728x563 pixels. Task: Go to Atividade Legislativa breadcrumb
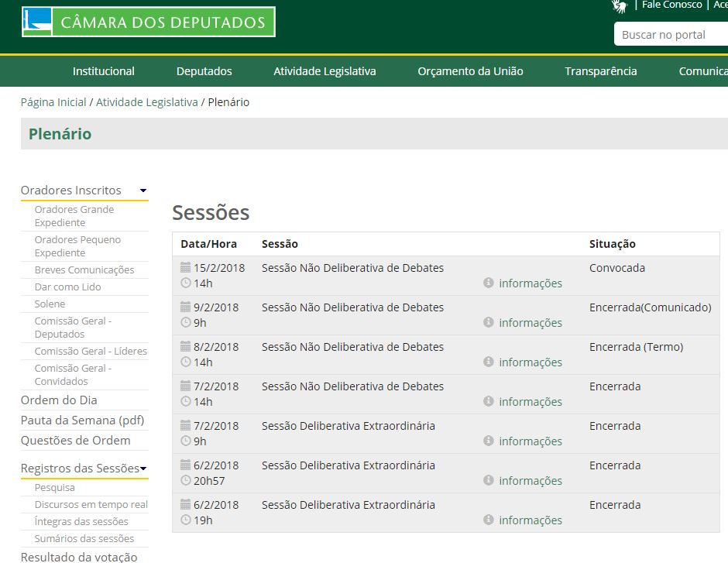[x=146, y=102]
